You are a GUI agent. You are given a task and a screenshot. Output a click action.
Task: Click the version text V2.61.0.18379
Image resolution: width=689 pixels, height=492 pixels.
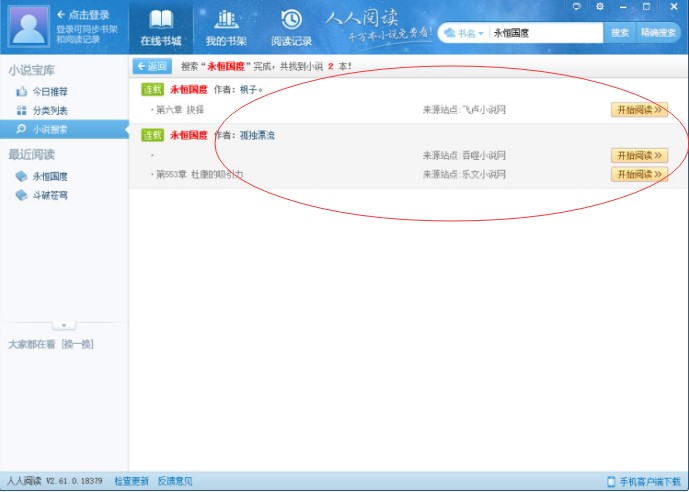[x=74, y=481]
